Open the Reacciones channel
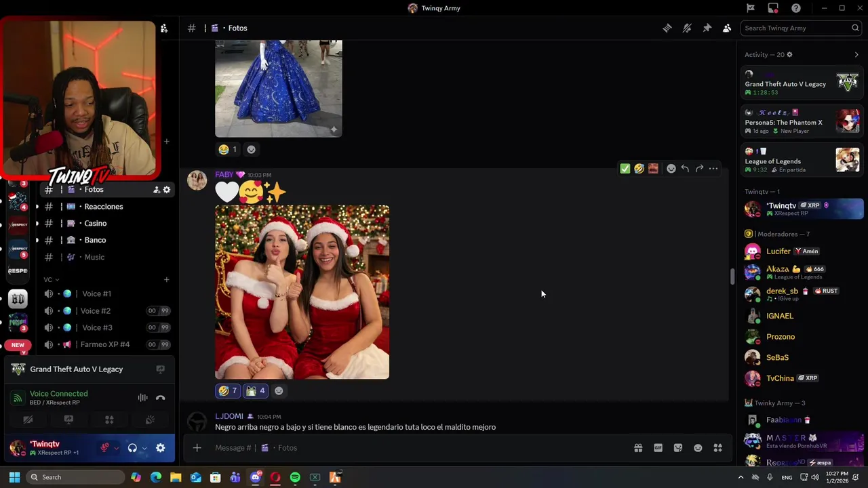This screenshot has height=488, width=868. click(106, 207)
